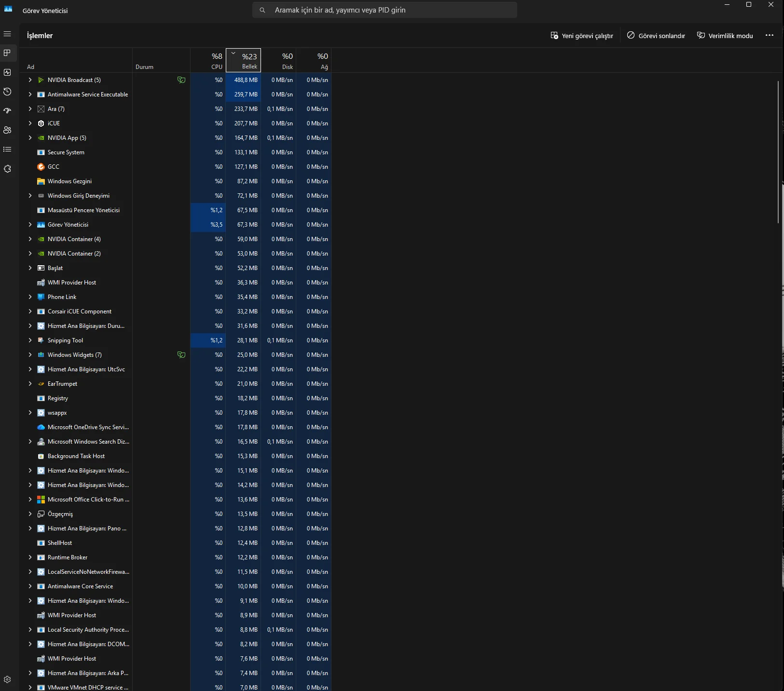Click the orange GCC process icon
Viewport: 784px width, 691px height.
click(41, 167)
